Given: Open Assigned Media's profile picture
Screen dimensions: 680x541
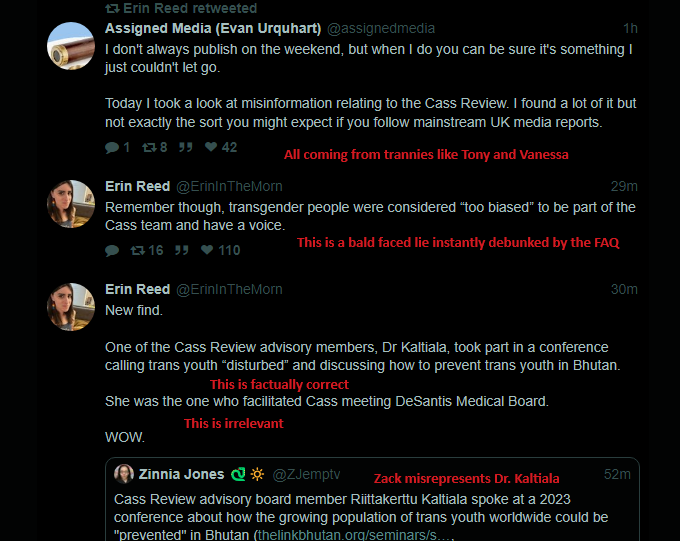Looking at the screenshot, I should (71, 46).
